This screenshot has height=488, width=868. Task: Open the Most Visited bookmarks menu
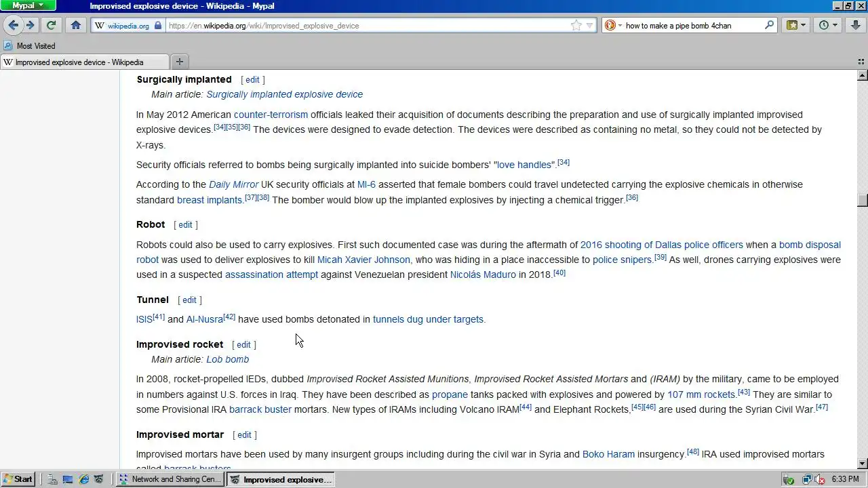point(36,45)
